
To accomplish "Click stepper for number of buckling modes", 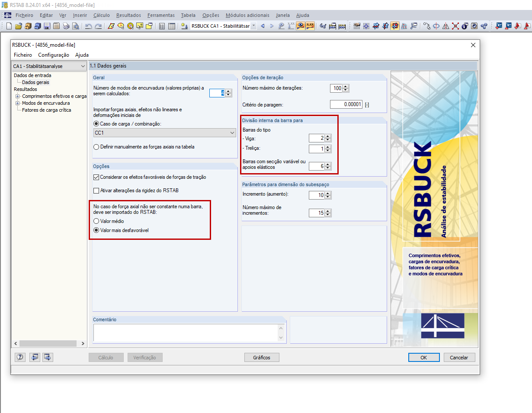I will point(228,93).
